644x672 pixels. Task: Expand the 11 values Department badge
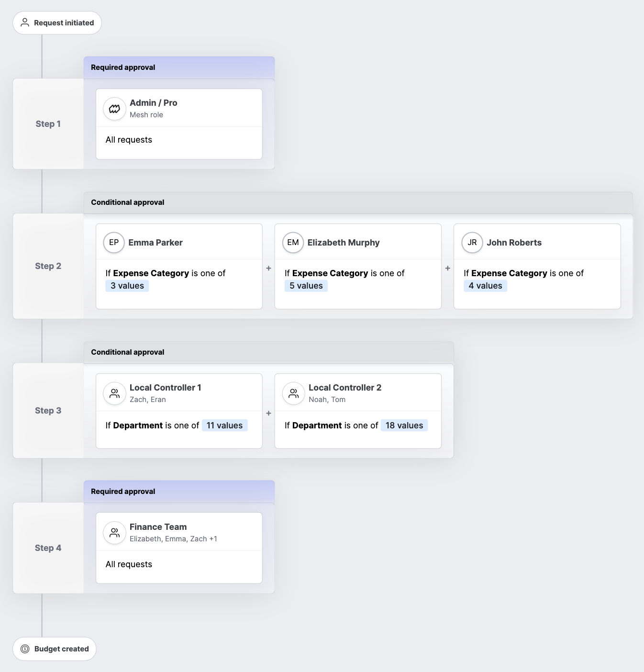coord(224,426)
